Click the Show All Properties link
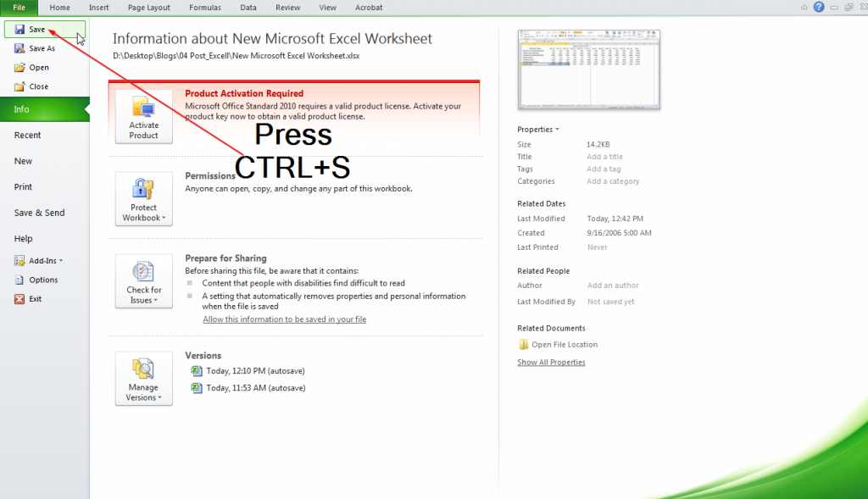Screen dimensions: 868x499 551,363
